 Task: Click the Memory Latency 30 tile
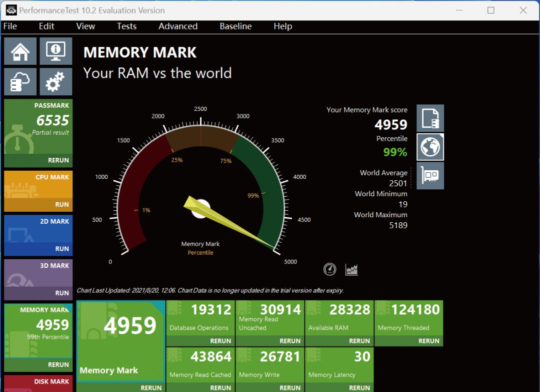click(339, 365)
